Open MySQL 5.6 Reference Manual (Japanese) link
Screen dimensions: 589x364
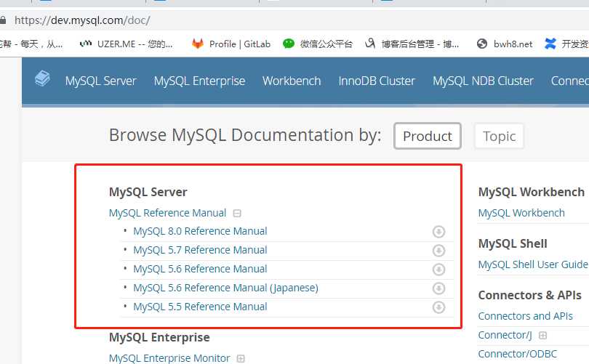pyautogui.click(x=225, y=288)
